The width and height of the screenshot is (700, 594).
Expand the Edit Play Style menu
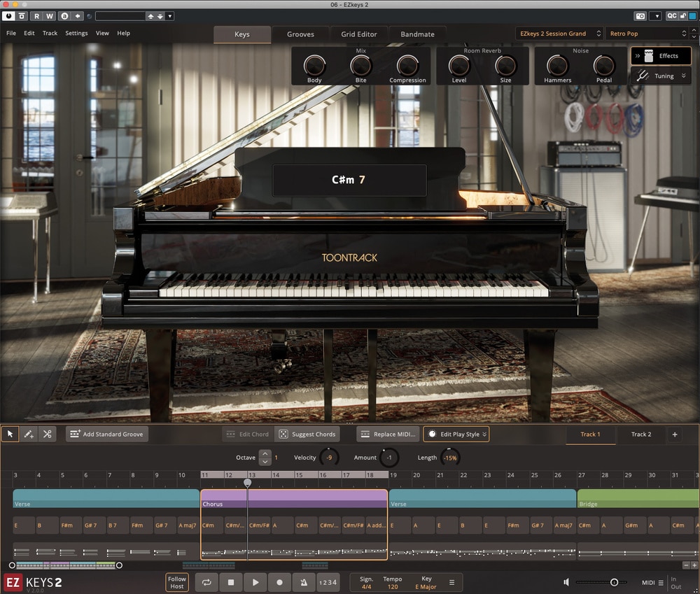pos(456,434)
